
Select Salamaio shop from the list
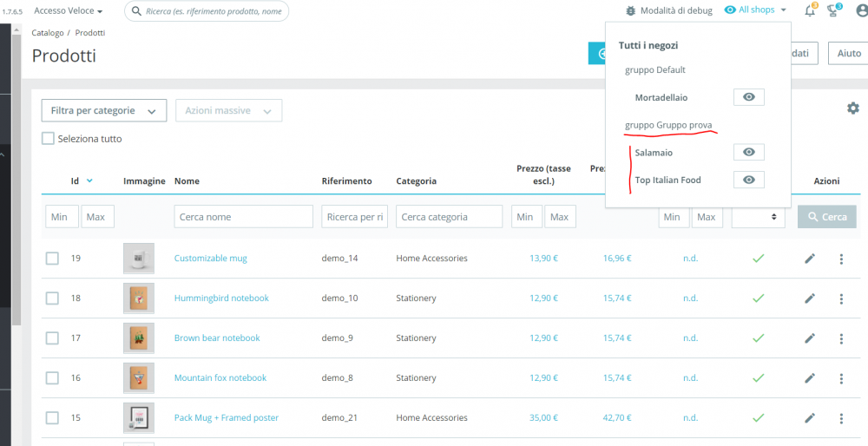pos(654,153)
